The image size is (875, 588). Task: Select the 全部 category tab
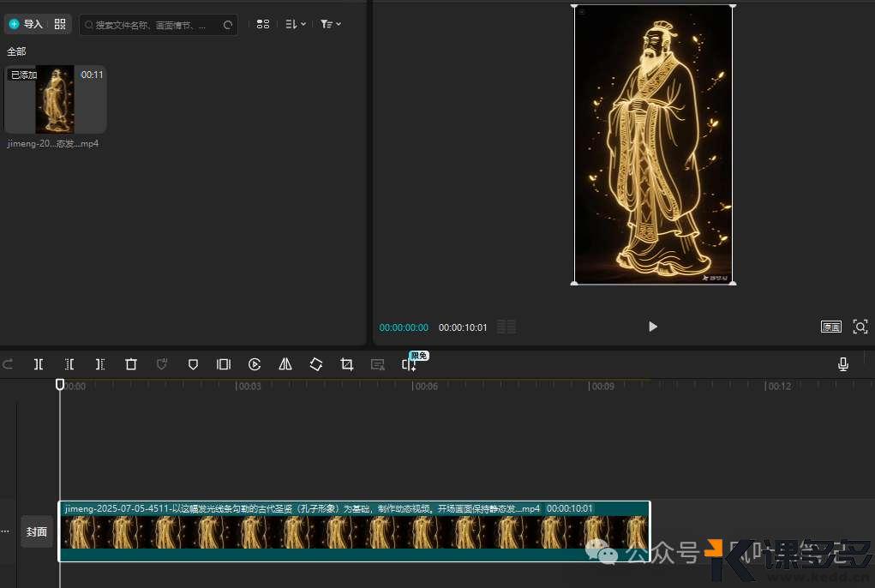[16, 51]
